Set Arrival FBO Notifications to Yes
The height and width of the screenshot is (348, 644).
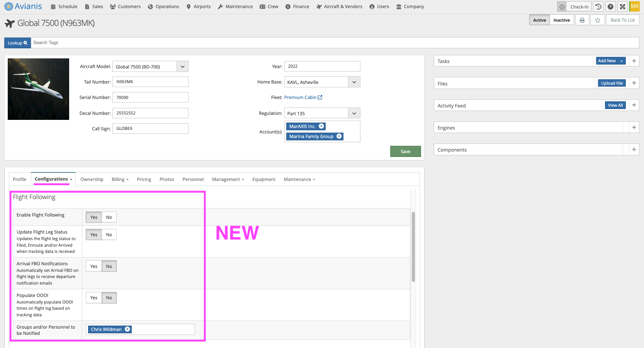tap(94, 266)
